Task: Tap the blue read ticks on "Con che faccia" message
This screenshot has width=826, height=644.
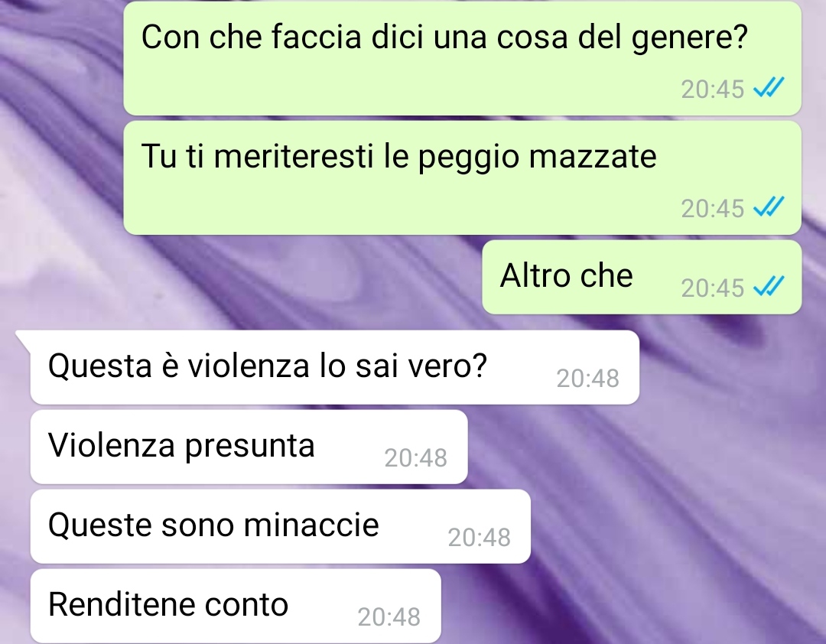Action: [769, 88]
